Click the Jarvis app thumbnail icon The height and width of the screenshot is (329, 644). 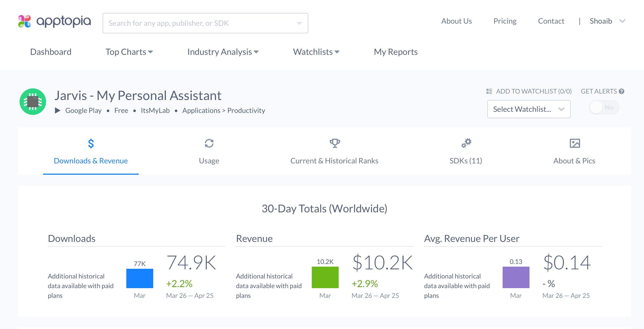(x=33, y=101)
